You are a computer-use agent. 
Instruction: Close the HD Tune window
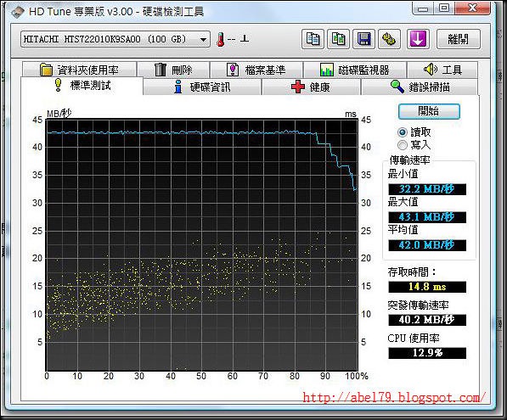point(472,8)
